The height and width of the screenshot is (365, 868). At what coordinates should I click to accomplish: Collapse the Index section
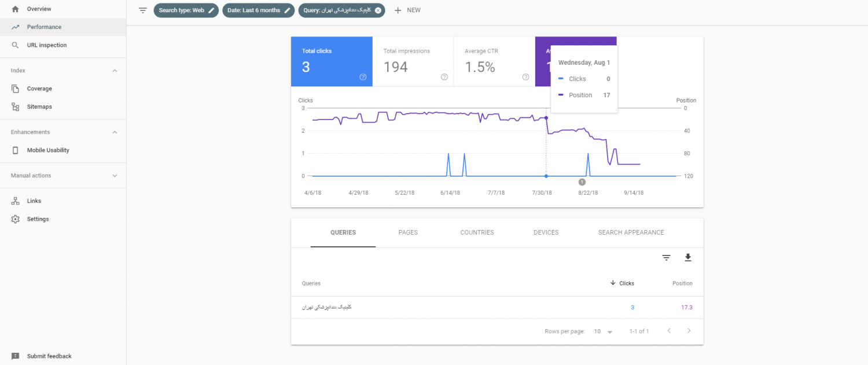click(x=115, y=71)
